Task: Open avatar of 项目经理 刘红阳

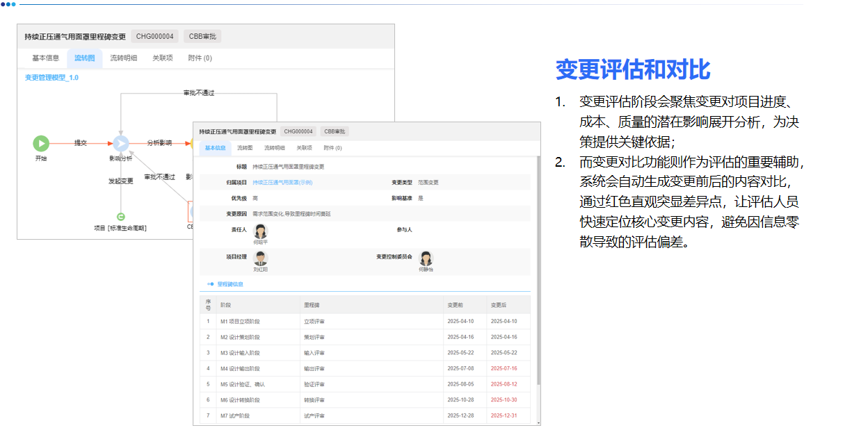Action: point(260,257)
